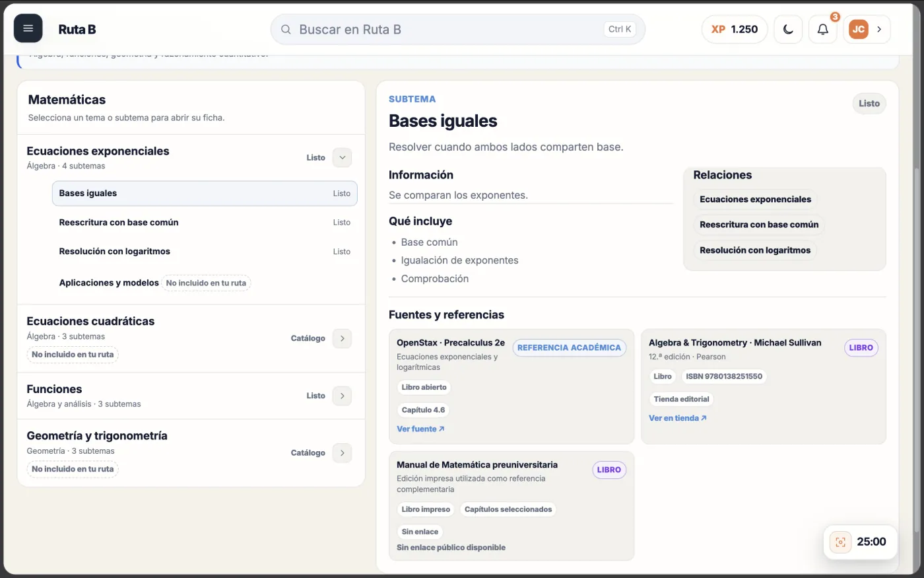The width and height of the screenshot is (924, 578).
Task: Open the Ecuaciones cuadráticas topic title
Action: [90, 321]
